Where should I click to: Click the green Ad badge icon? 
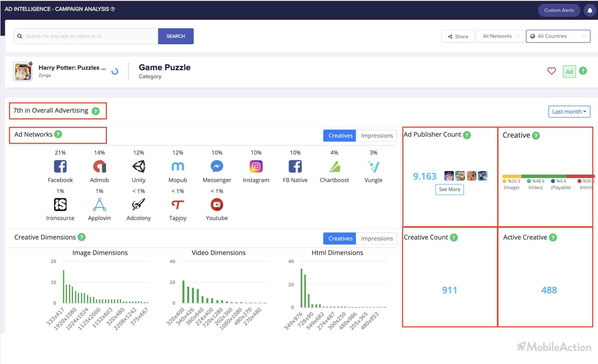(569, 71)
